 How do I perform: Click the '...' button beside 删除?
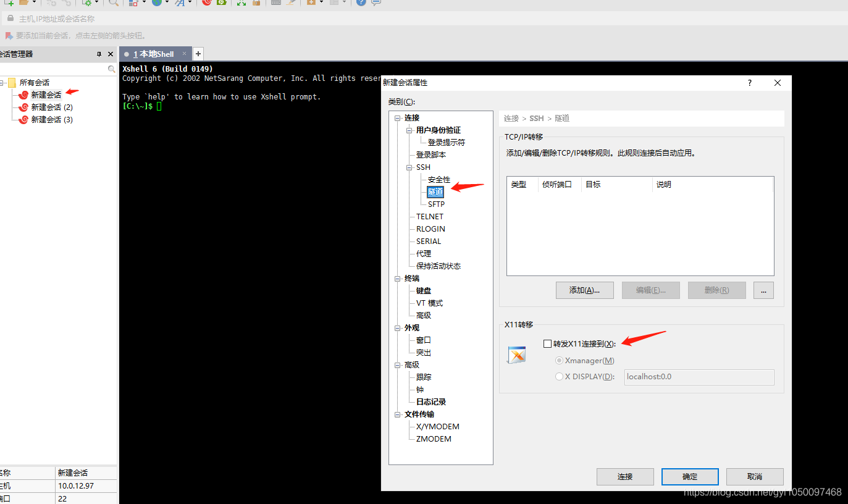763,290
